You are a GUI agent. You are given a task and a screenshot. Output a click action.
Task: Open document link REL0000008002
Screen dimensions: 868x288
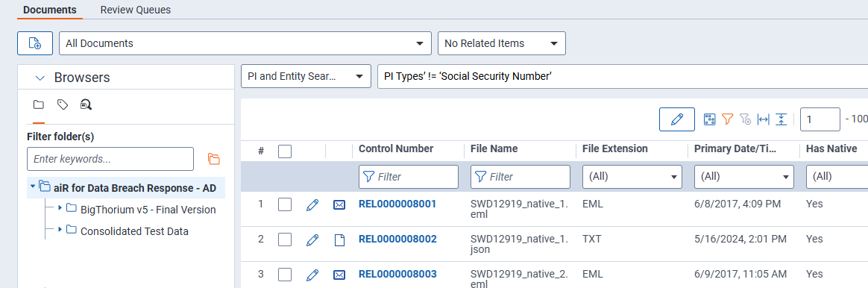(x=397, y=239)
